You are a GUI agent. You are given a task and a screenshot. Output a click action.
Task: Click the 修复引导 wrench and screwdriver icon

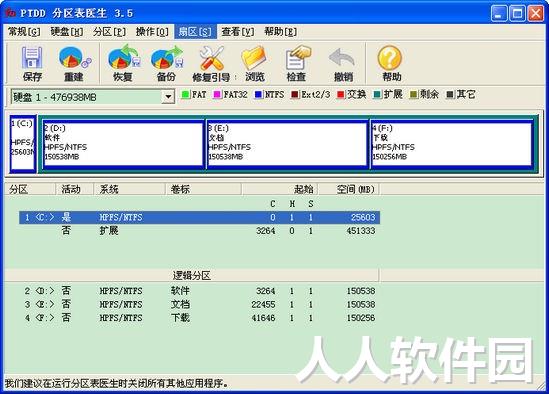click(x=211, y=58)
